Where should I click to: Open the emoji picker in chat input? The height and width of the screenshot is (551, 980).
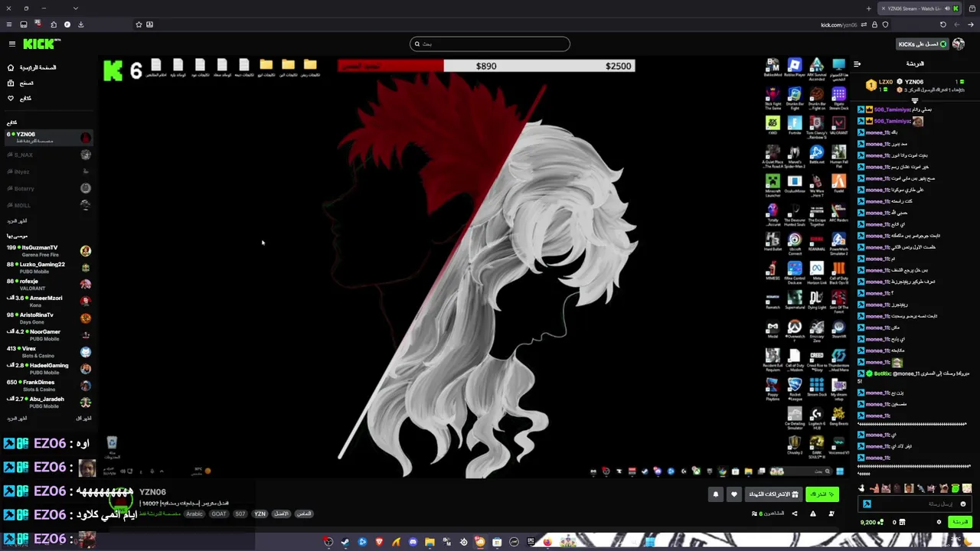[x=963, y=504]
